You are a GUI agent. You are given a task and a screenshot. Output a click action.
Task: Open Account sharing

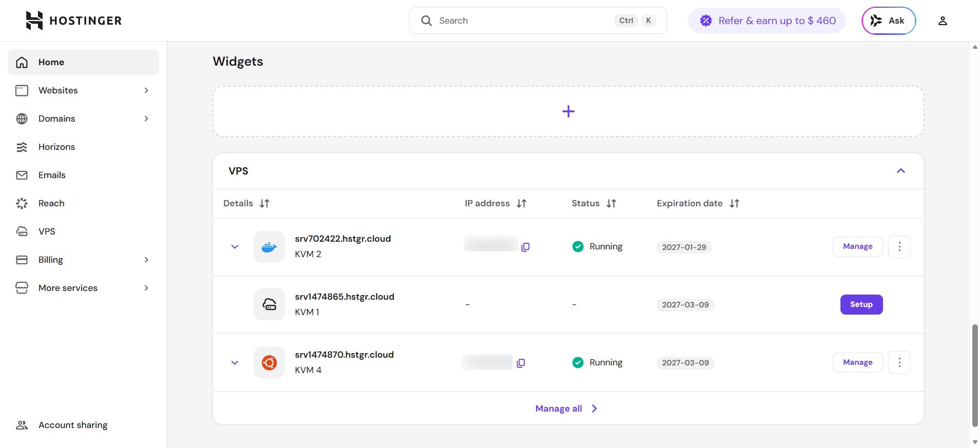click(x=83, y=425)
